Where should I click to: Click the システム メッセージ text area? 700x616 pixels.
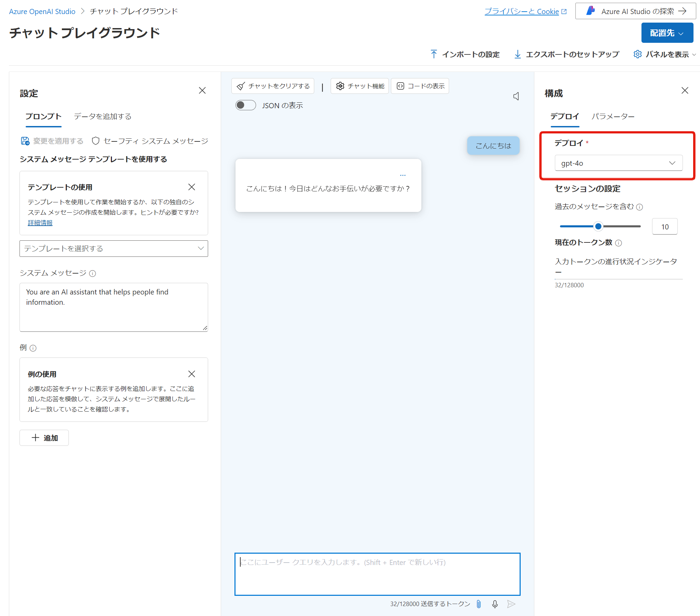click(114, 307)
